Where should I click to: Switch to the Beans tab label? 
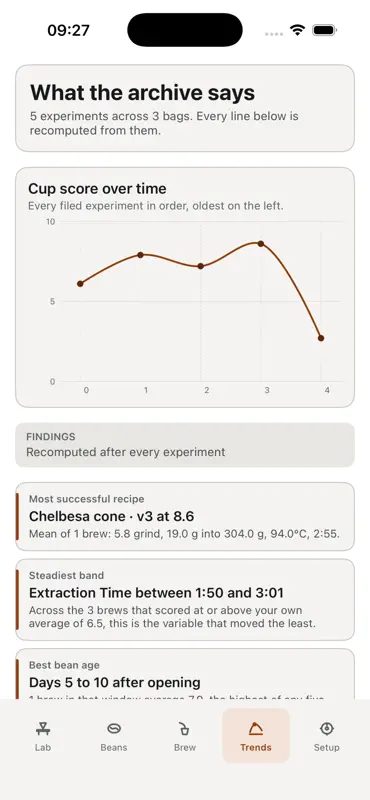pos(114,747)
